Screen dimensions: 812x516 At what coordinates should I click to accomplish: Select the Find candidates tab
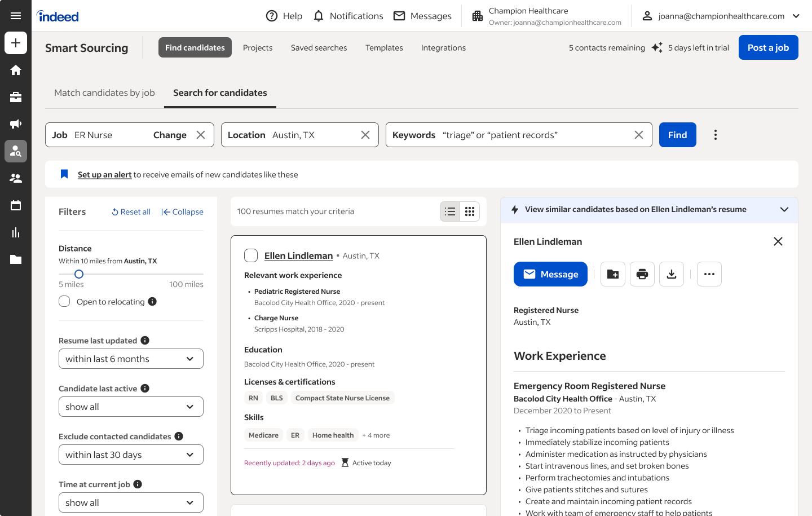click(x=195, y=48)
